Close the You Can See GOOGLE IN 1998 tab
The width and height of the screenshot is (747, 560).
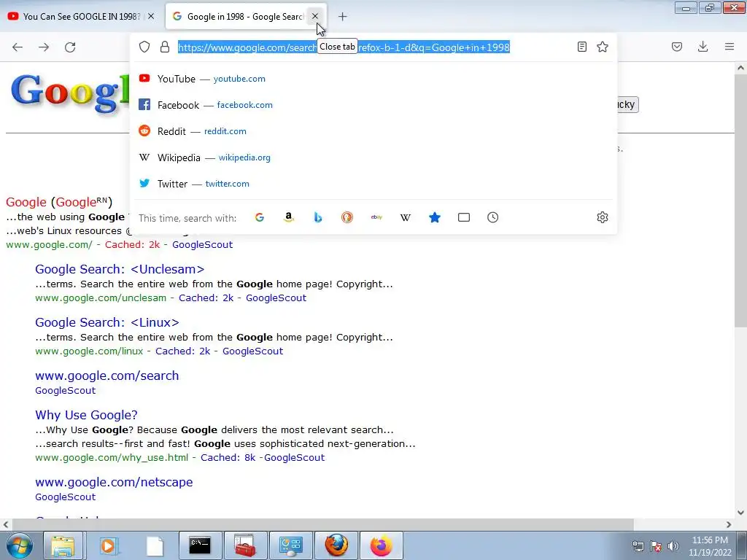pos(151,16)
